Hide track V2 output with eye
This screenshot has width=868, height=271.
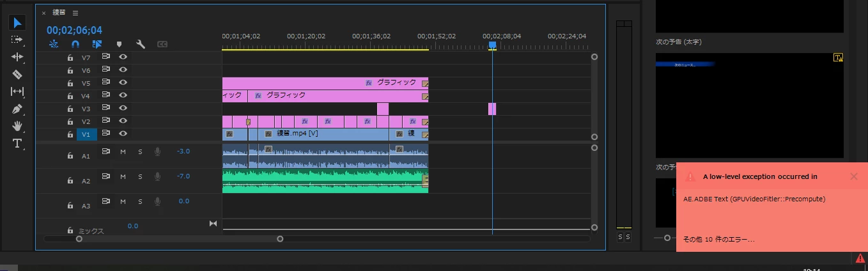click(123, 121)
